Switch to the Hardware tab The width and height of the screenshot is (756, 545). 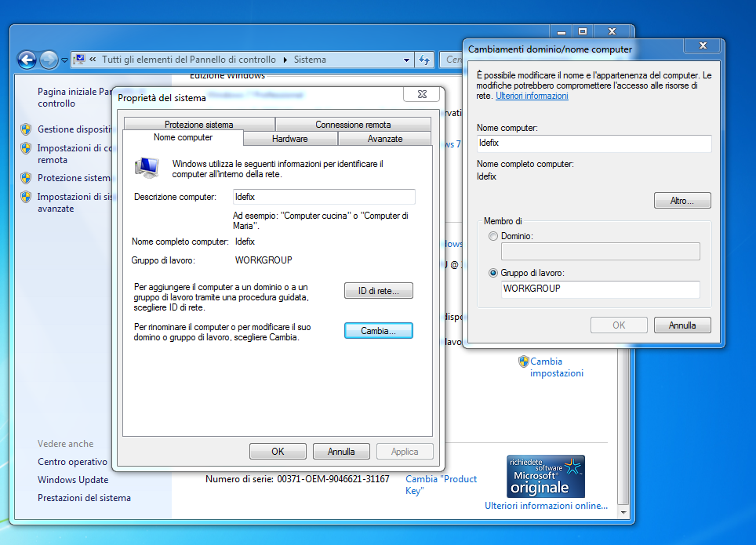tap(290, 139)
